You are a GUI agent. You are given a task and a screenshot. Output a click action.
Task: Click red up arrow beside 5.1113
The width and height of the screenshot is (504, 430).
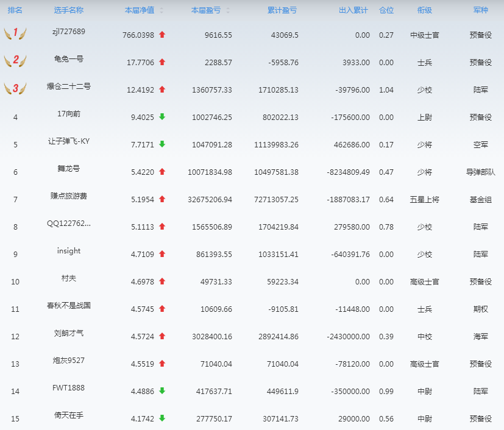(162, 227)
